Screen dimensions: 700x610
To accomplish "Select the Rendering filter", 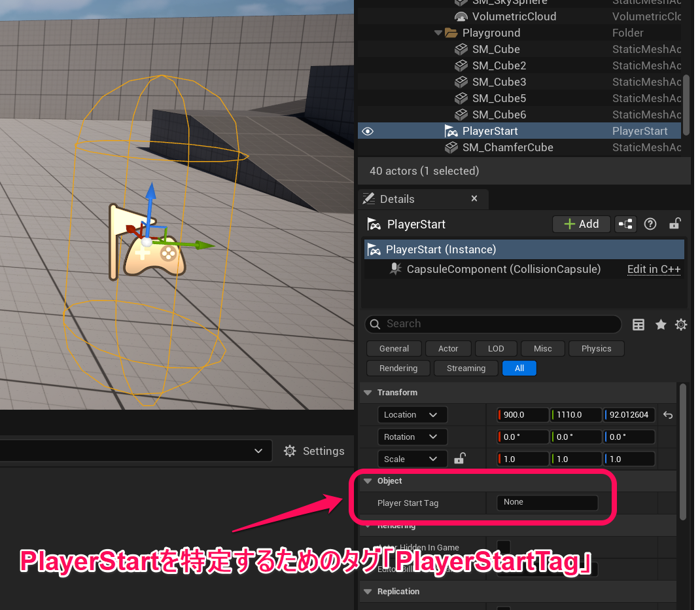I will click(398, 368).
